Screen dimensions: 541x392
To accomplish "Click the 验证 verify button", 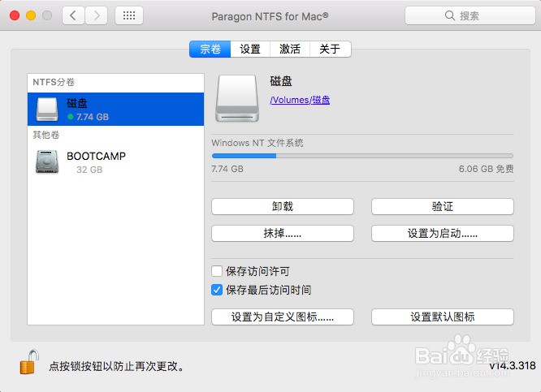I will tap(443, 206).
